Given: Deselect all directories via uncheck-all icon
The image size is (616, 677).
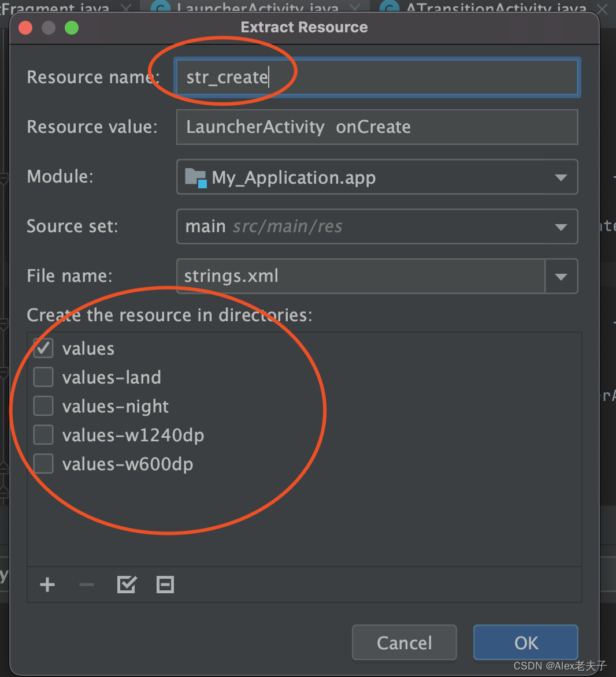Looking at the screenshot, I should [x=165, y=585].
